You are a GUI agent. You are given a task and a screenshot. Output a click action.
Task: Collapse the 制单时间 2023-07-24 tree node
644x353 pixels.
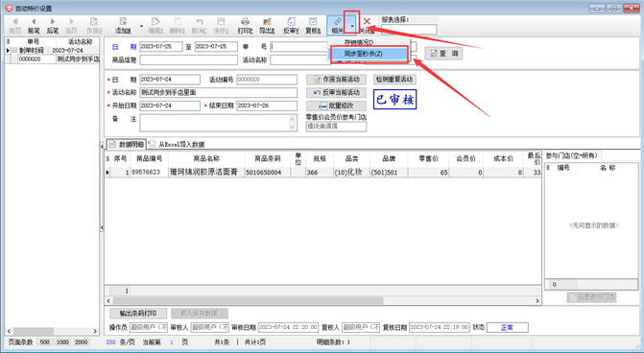(x=14, y=50)
